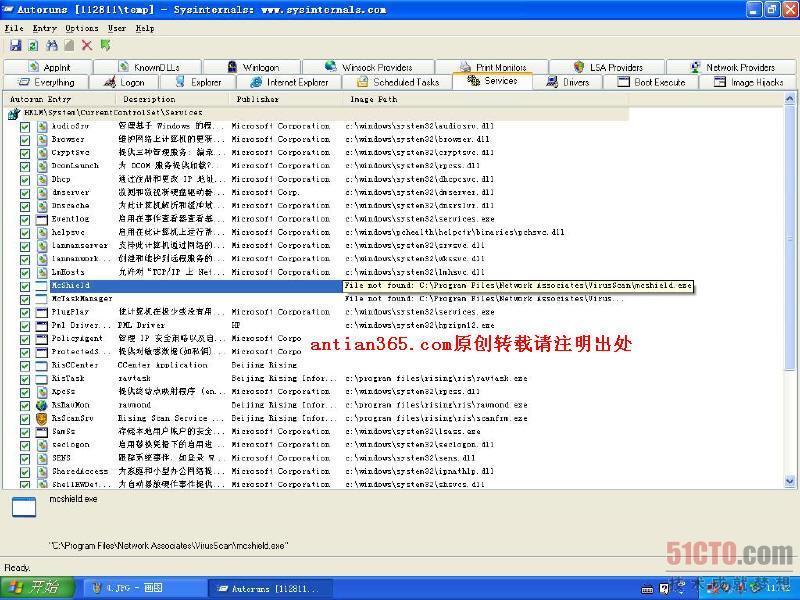
Task: Click the SENS entry icon
Action: (42, 459)
